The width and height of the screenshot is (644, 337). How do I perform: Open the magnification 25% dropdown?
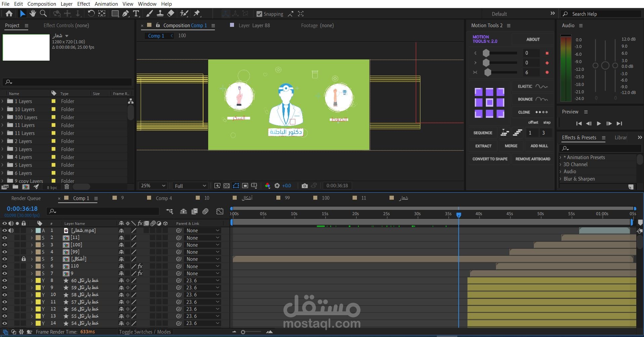point(153,186)
